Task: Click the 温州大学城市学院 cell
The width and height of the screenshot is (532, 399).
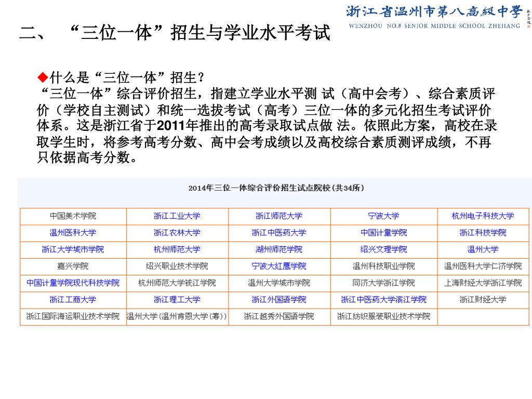Action: tap(280, 283)
